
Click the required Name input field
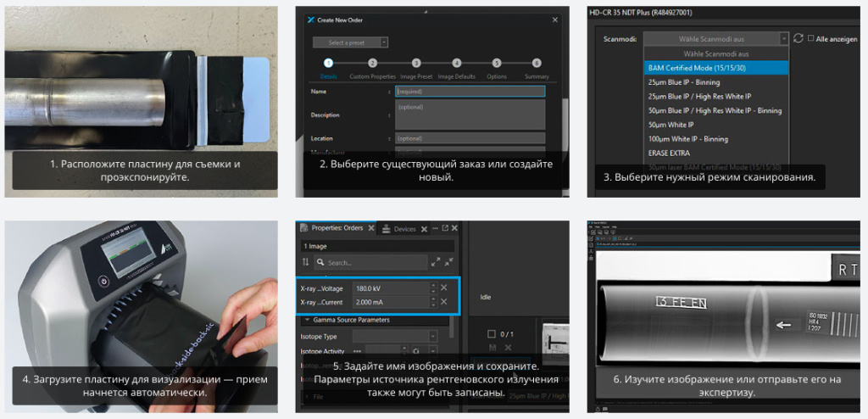point(470,92)
